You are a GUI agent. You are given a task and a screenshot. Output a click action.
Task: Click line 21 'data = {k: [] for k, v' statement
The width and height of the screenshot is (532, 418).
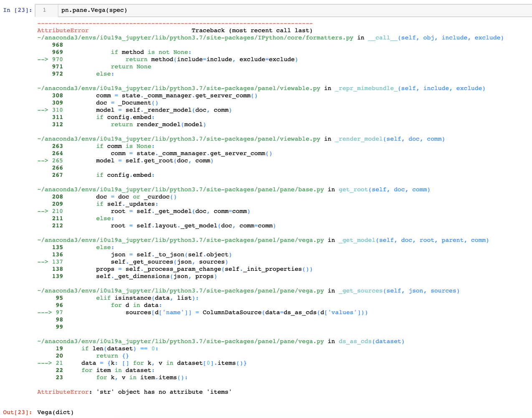(x=164, y=363)
